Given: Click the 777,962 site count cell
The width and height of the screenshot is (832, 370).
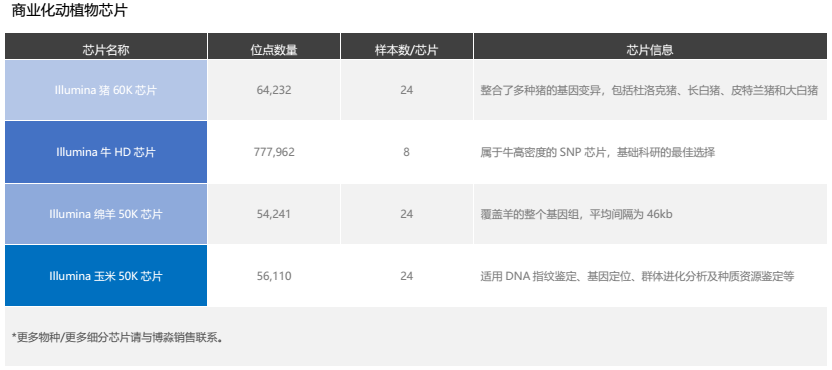Looking at the screenshot, I should click(274, 152).
